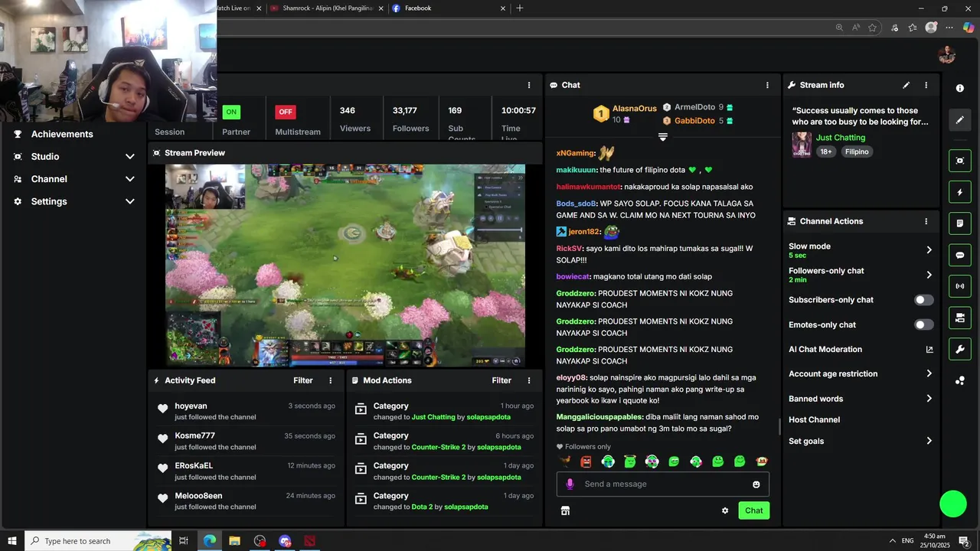Click Filter in Activity Feed
This screenshot has height=551, width=980.
coord(303,380)
